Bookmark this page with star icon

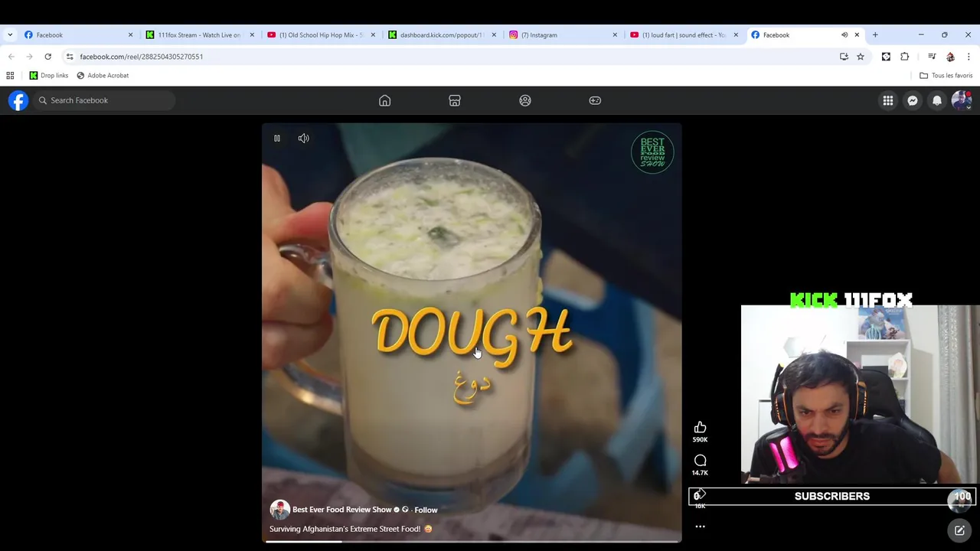tap(861, 57)
